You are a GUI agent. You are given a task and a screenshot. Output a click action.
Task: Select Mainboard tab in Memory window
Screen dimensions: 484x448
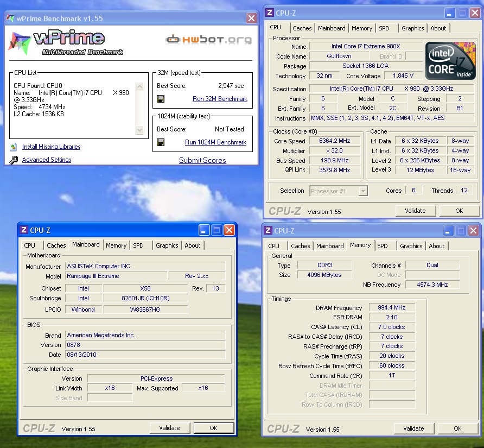pyautogui.click(x=330, y=246)
